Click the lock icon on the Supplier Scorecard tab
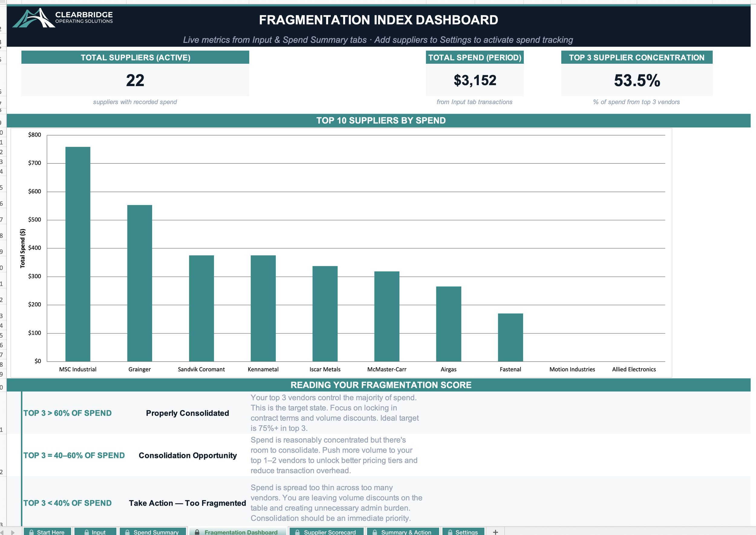 [x=297, y=531]
